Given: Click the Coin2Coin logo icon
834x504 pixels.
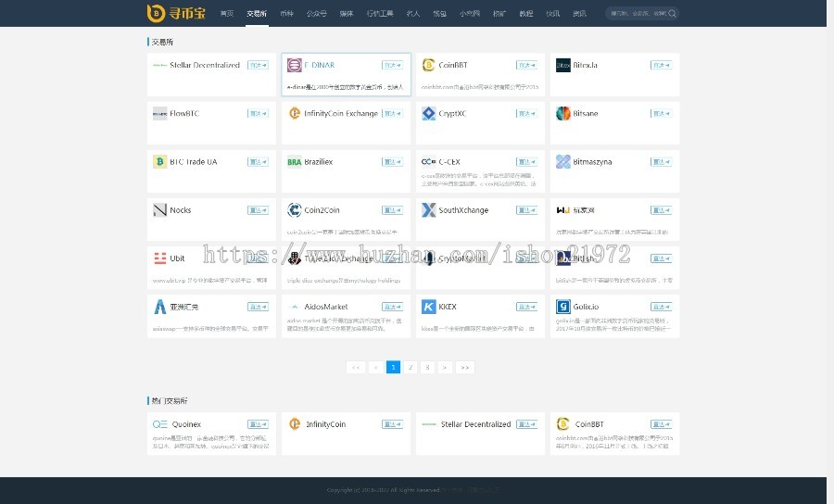Looking at the screenshot, I should point(294,210).
